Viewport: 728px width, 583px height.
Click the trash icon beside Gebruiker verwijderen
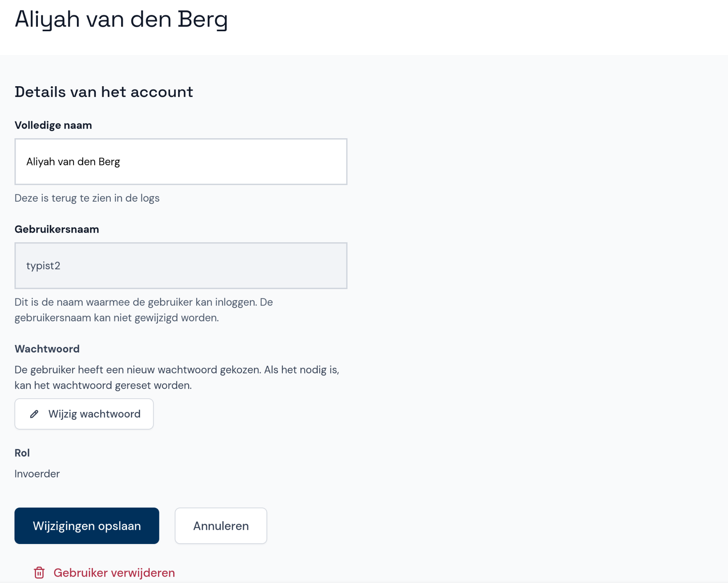(x=39, y=573)
